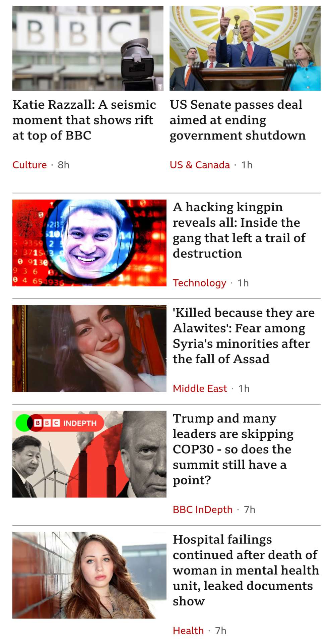Select the US & Canada category tag

point(200,165)
